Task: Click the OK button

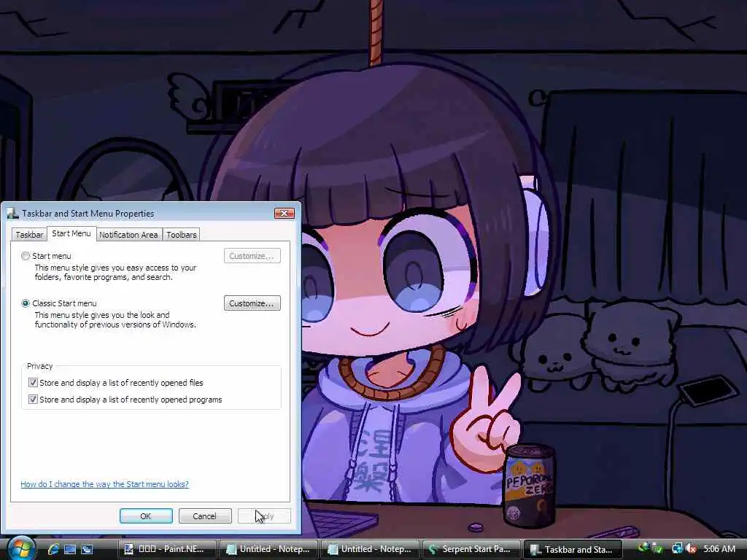Action: (146, 516)
